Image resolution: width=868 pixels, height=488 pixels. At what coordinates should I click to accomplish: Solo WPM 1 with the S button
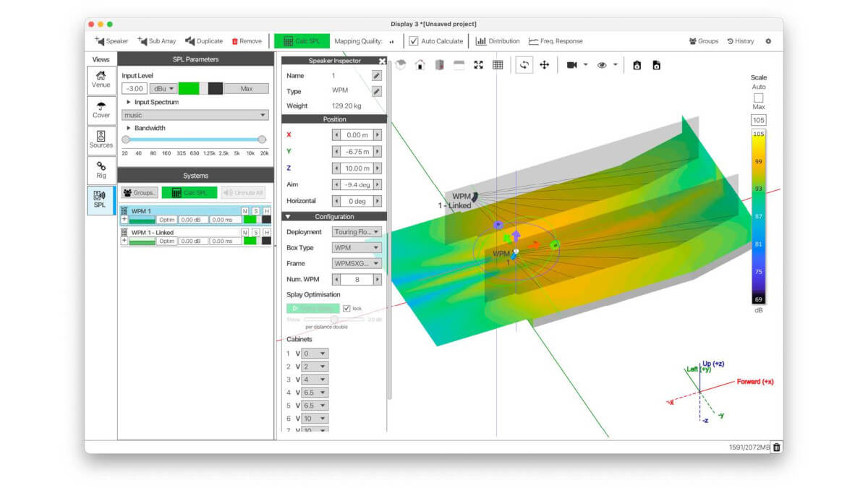pos(255,211)
